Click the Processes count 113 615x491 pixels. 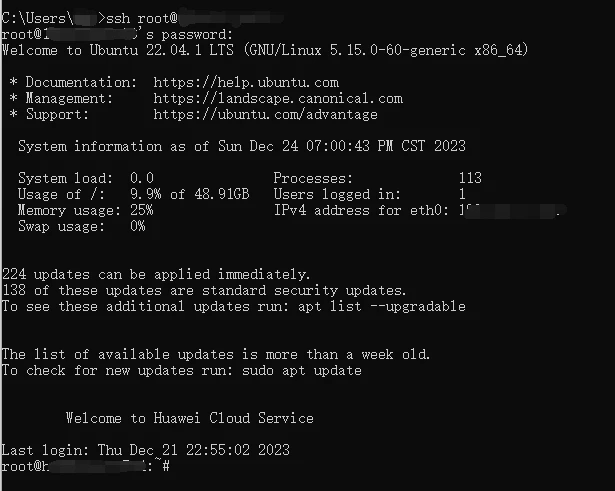[470, 178]
